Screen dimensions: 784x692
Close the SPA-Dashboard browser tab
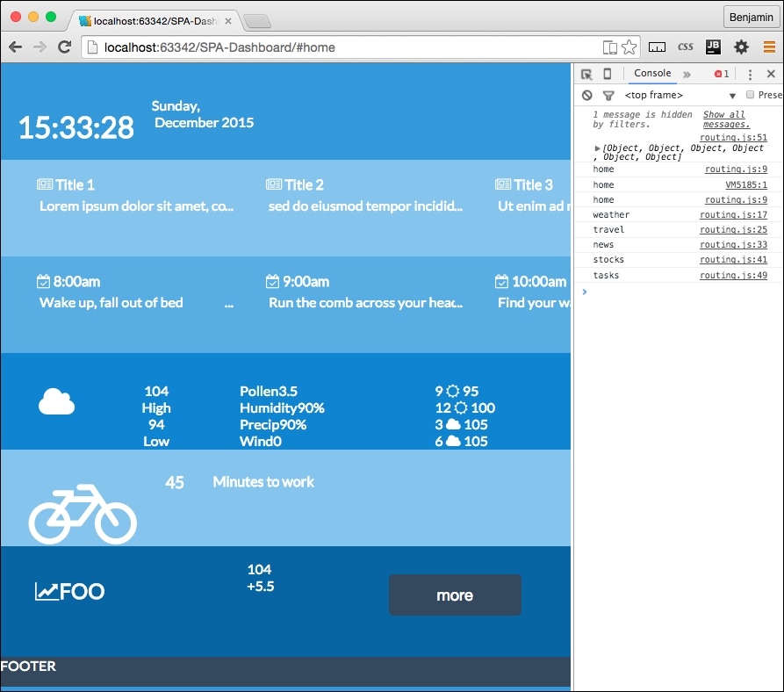click(228, 21)
